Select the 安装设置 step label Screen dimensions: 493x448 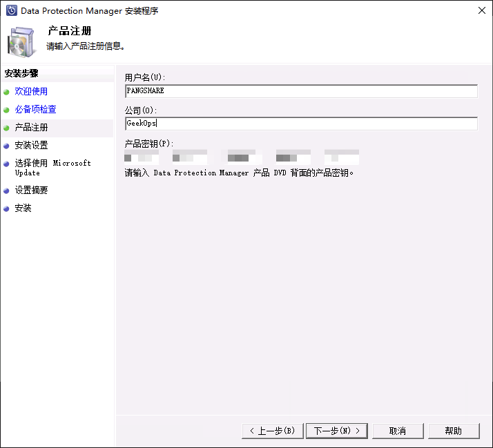click(x=31, y=145)
